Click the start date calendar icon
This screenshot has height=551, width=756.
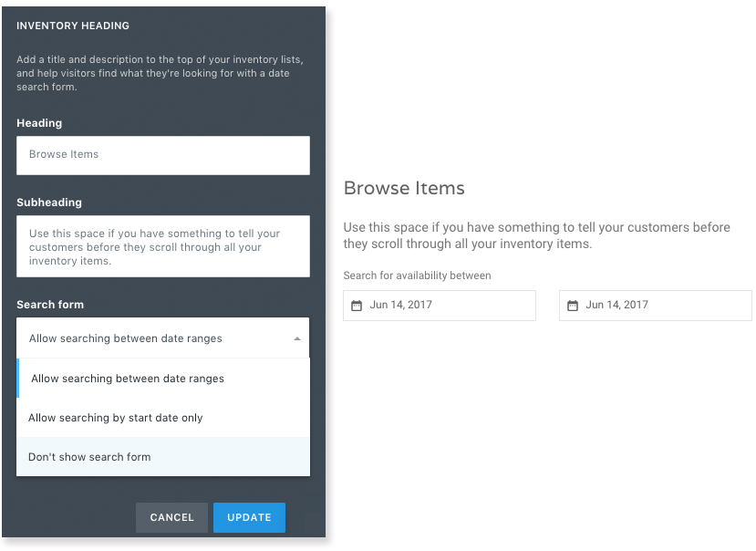point(357,306)
